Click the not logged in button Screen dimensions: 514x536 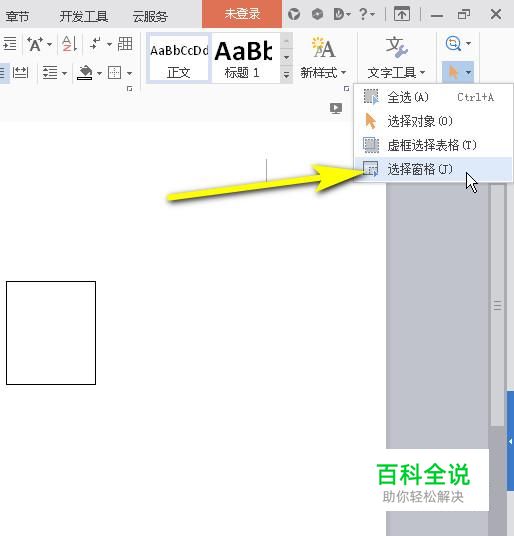[x=242, y=14]
